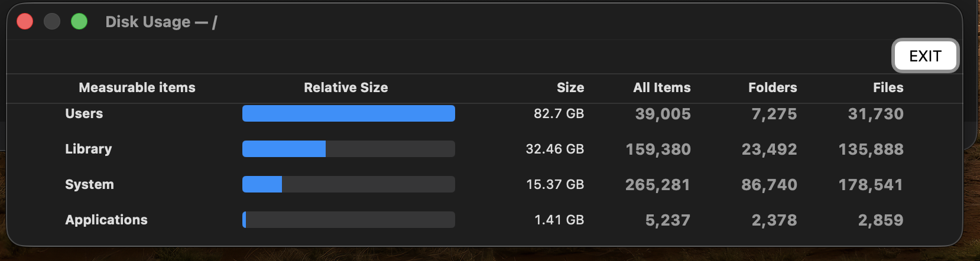Click the System relative size bar
The width and height of the screenshot is (980, 261).
click(349, 184)
